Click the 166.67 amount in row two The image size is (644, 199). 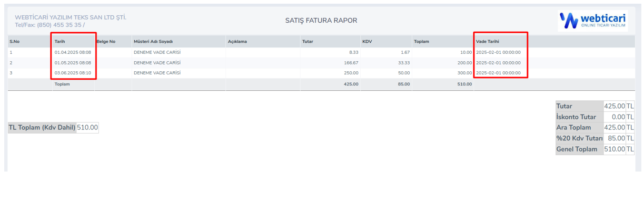click(x=351, y=63)
